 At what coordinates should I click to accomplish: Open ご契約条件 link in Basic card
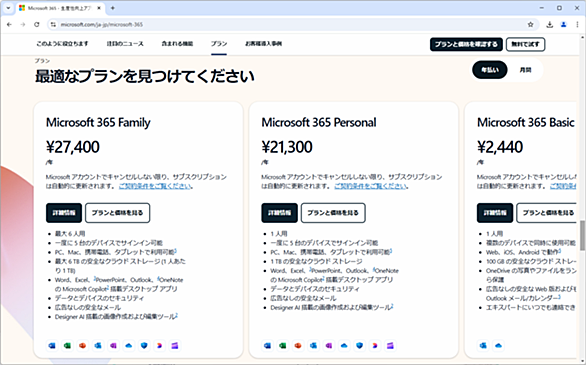click(x=563, y=186)
